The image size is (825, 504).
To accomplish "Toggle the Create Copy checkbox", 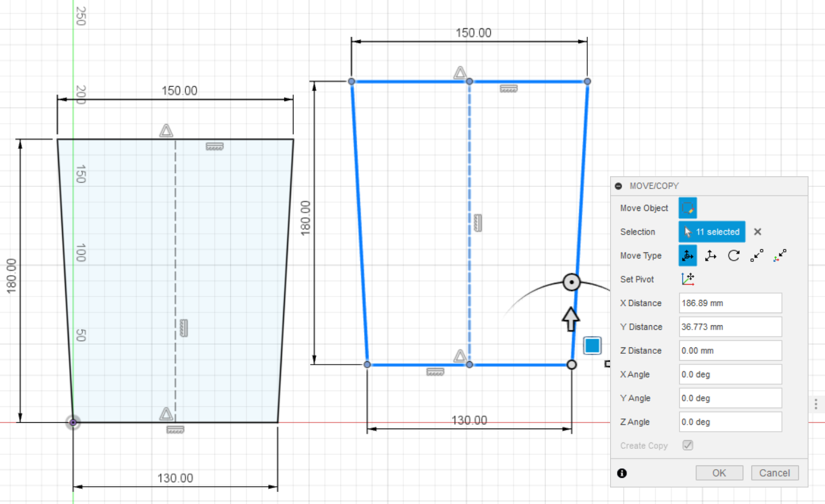I will tap(687, 446).
